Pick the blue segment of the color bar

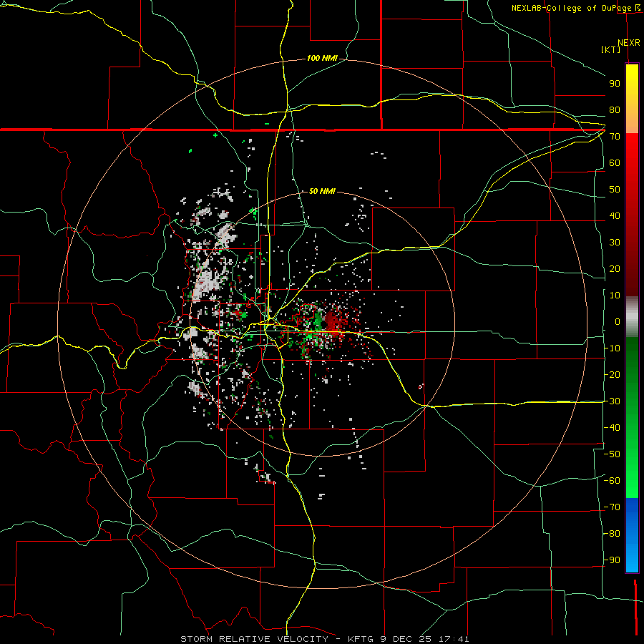tap(632, 535)
